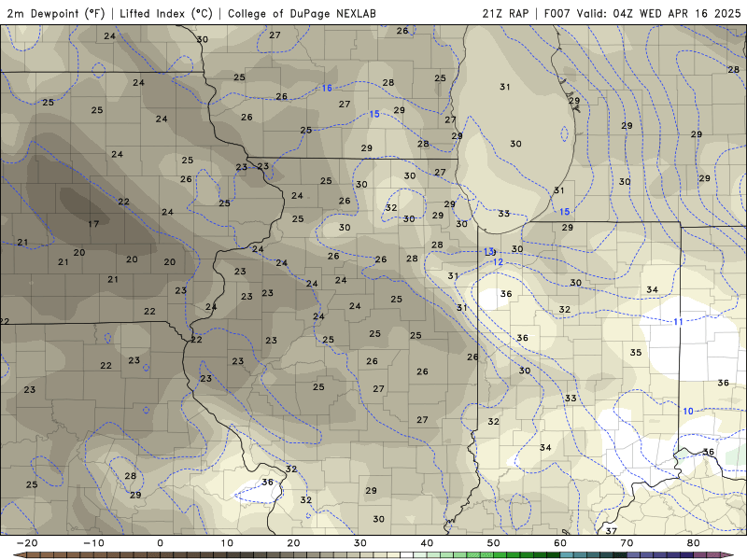
Task: Click the blue contour label 13
Action: tap(488, 251)
